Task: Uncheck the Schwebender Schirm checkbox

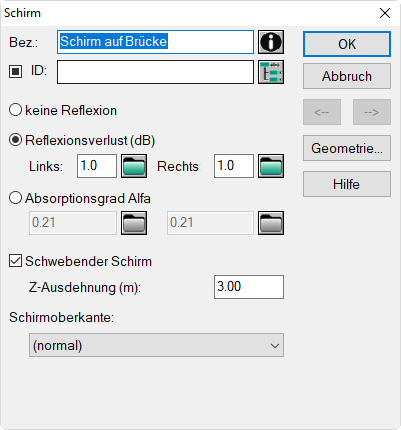Action: coord(15,261)
